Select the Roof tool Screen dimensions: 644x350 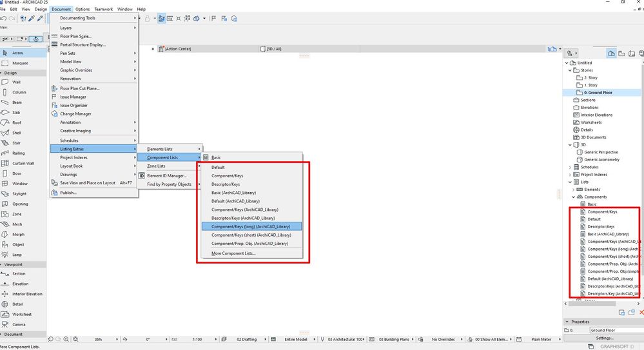coord(23,123)
